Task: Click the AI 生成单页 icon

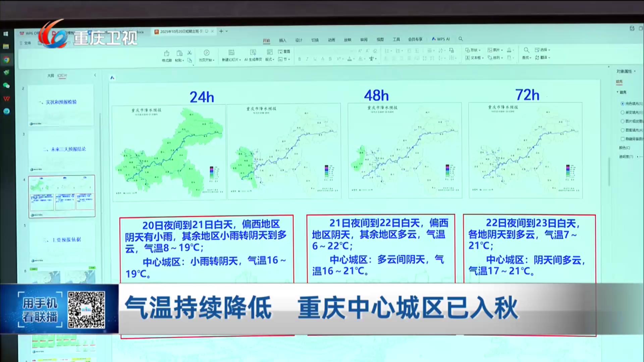Action: [x=253, y=53]
